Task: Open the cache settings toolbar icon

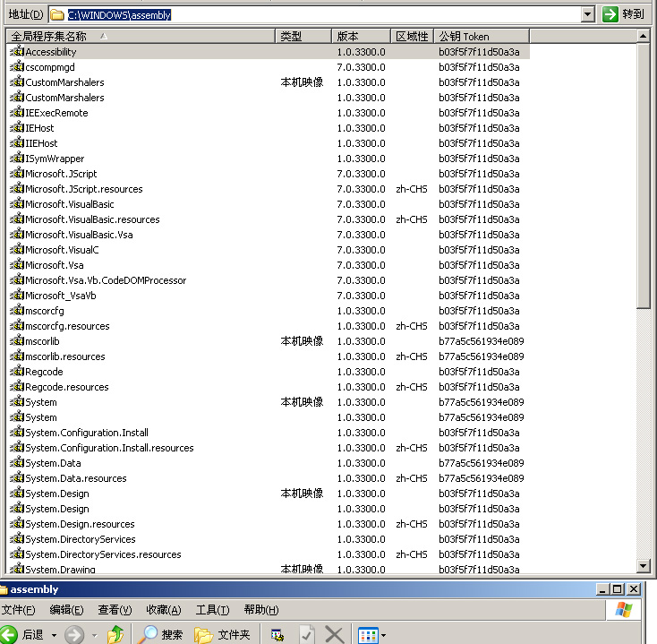Action: (277, 635)
